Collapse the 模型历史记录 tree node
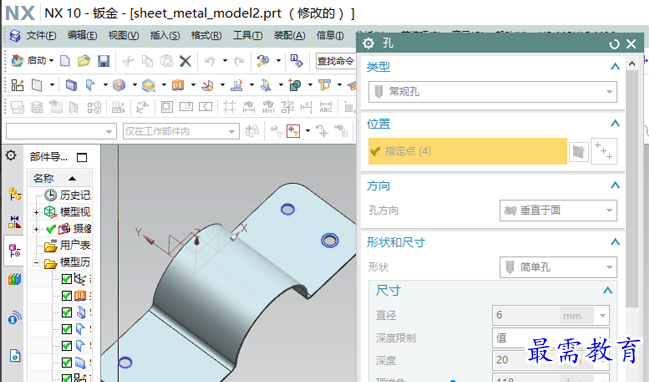The height and width of the screenshot is (382, 649). [x=36, y=263]
